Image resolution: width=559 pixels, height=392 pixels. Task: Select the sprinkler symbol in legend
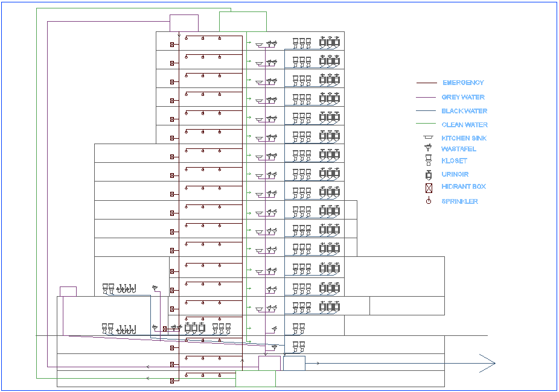(428, 201)
